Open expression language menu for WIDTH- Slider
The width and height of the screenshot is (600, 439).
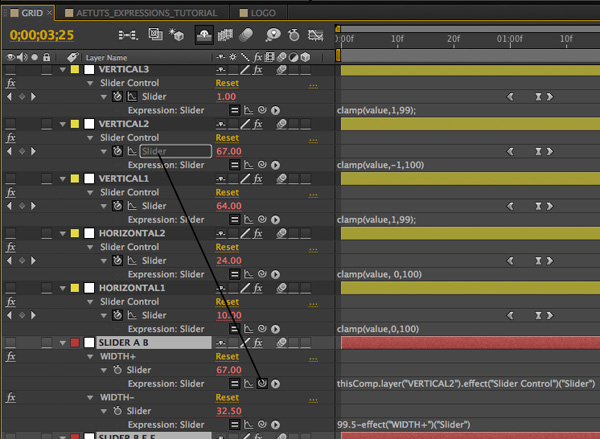[x=276, y=424]
